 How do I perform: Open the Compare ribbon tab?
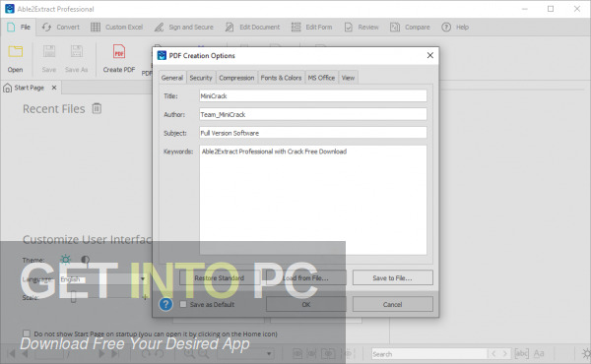[410, 28]
